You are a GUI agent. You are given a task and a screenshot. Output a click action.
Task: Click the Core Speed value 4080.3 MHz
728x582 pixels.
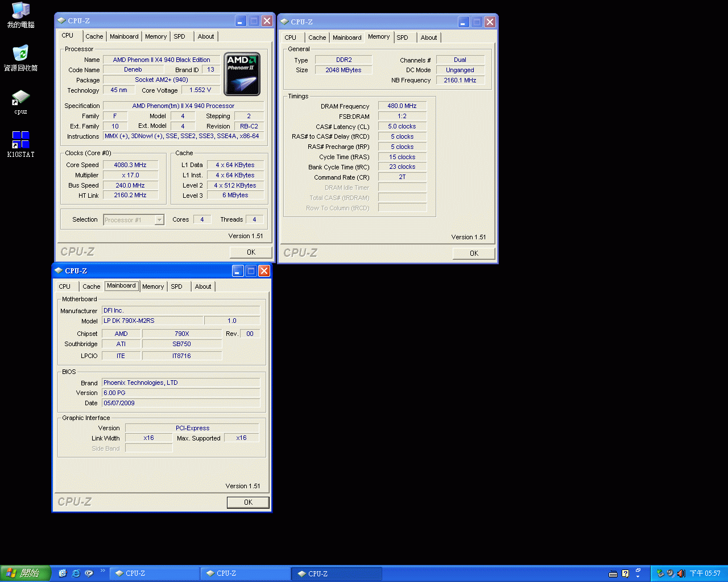130,165
